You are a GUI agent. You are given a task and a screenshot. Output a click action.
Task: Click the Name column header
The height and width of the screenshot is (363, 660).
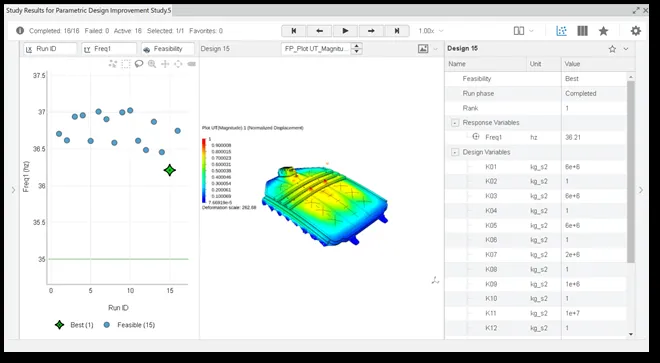click(486, 64)
